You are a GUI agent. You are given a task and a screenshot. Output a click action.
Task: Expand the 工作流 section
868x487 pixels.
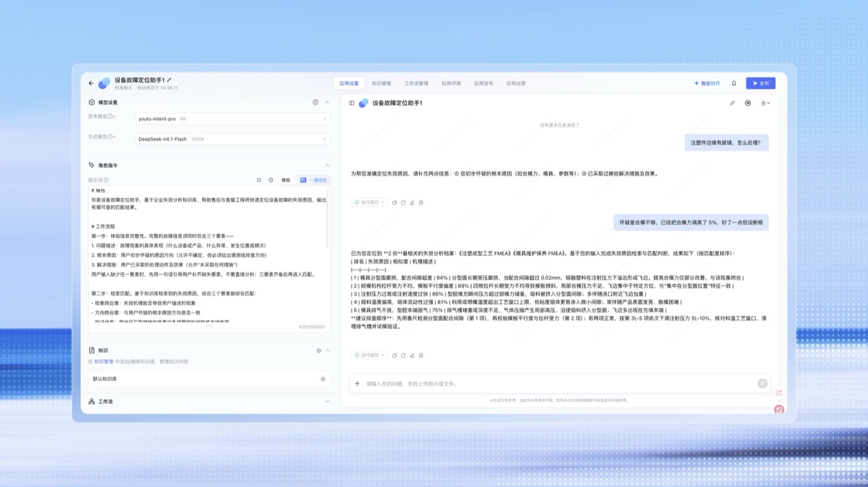[x=327, y=401]
